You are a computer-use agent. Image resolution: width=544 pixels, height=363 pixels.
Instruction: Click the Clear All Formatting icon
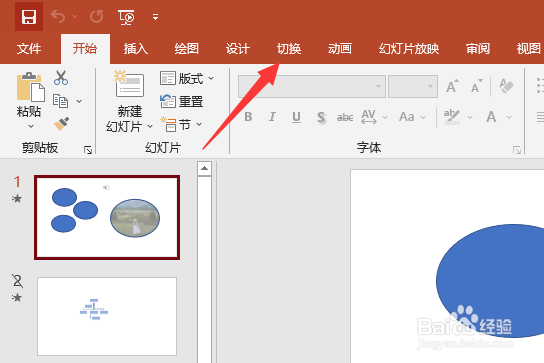click(x=506, y=86)
